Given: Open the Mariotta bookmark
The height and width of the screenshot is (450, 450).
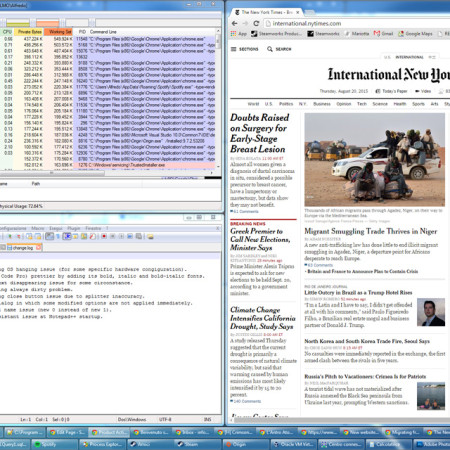Looking at the screenshot, I should point(357,34).
